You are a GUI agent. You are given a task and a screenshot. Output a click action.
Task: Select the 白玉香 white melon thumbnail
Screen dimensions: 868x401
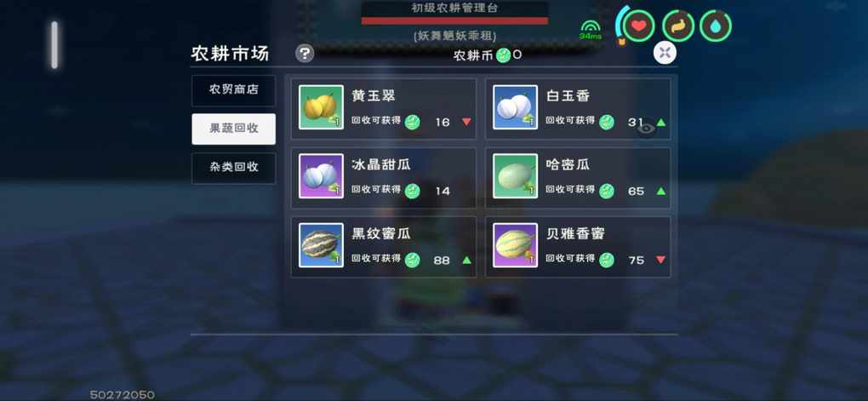pos(516,107)
